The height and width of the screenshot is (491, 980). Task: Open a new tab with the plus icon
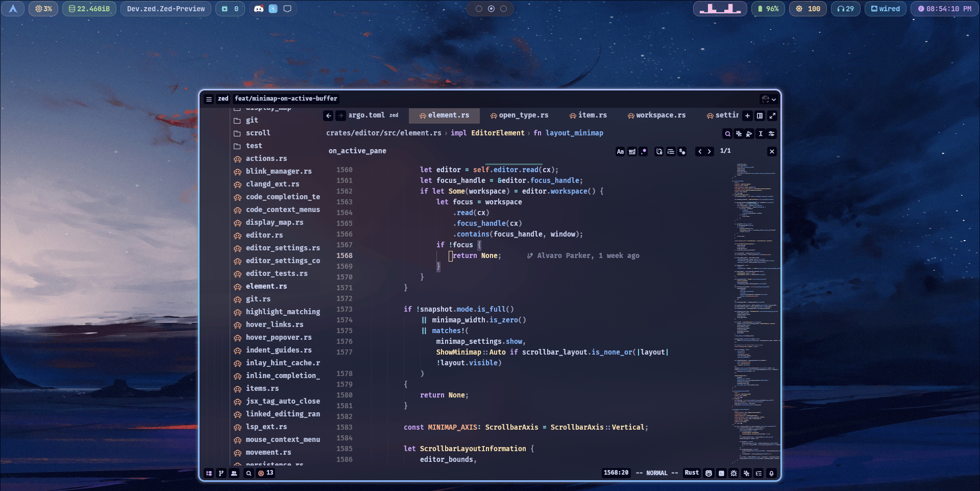click(747, 116)
